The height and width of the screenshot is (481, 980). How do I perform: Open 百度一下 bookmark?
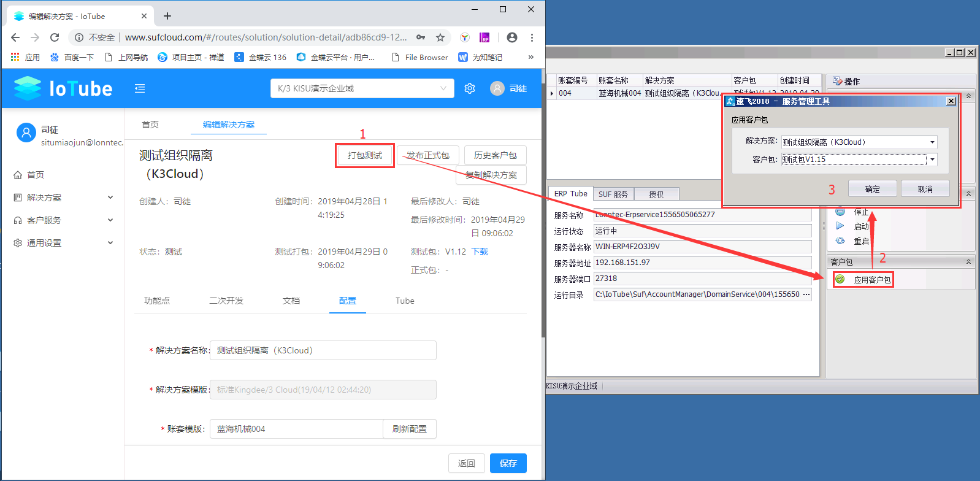click(x=72, y=57)
